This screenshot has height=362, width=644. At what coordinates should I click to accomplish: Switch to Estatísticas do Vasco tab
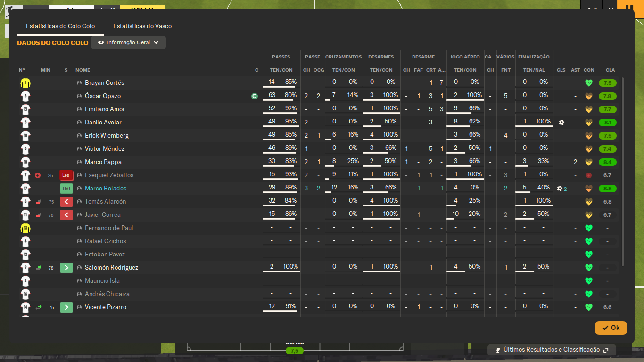[x=142, y=26]
